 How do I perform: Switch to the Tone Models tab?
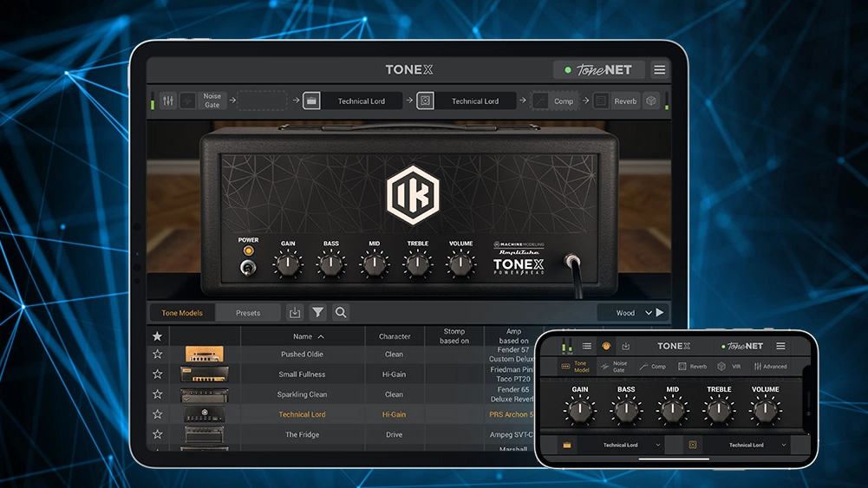pyautogui.click(x=181, y=313)
